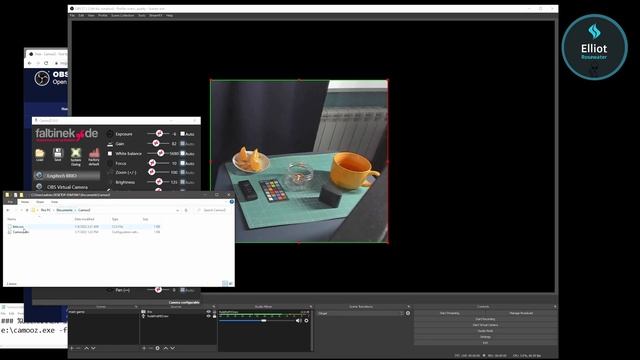Open the Sources dock panel options
The image size is (640, 360).
(213, 307)
